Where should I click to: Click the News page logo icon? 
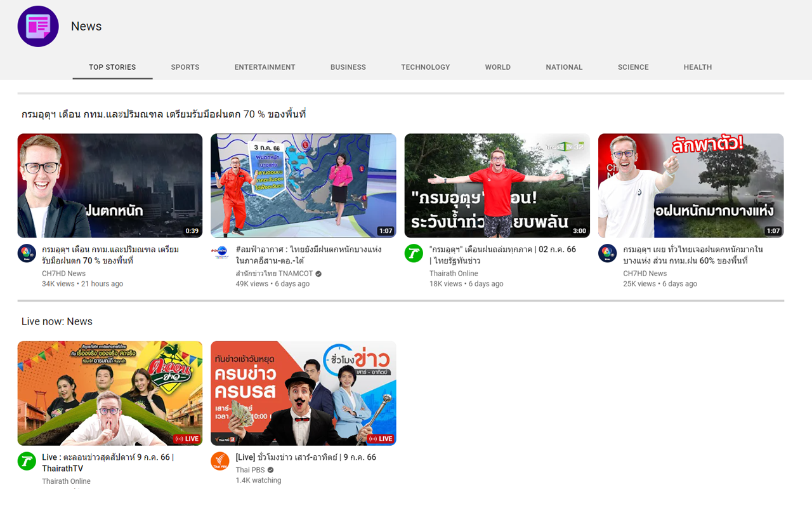pyautogui.click(x=38, y=26)
